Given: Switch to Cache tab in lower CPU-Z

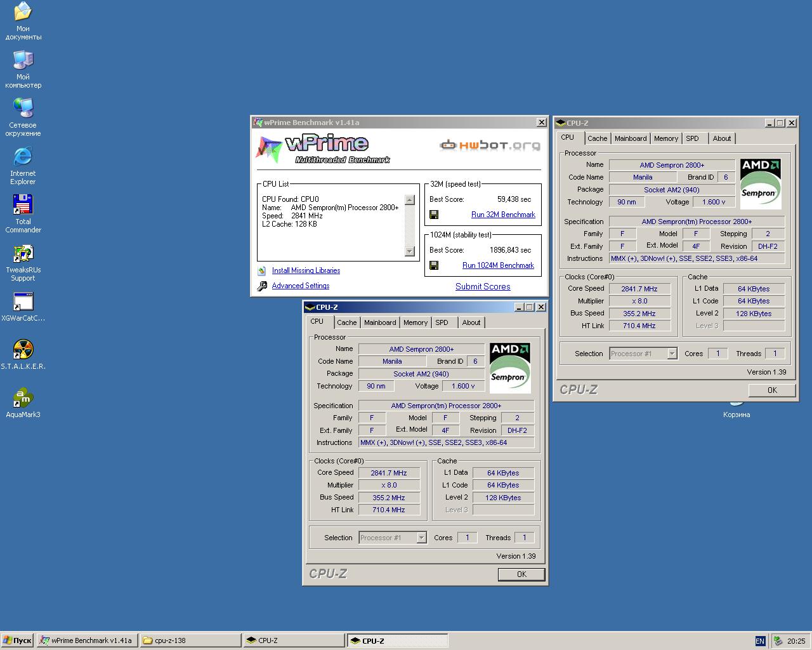Looking at the screenshot, I should (x=347, y=322).
